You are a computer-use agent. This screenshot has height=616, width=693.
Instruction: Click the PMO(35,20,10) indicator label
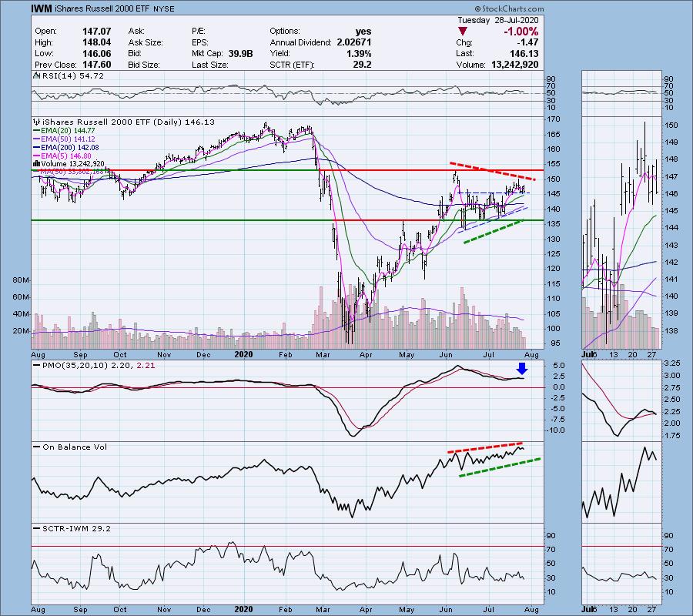(x=99, y=366)
